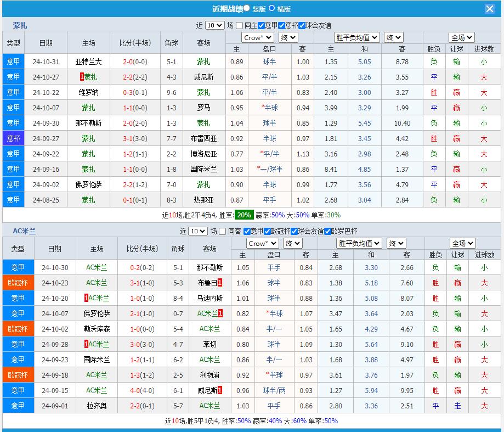The height and width of the screenshot is (432, 504).
Task: Close the 近期战绩 popup with the X icon
Action: pos(490,9)
